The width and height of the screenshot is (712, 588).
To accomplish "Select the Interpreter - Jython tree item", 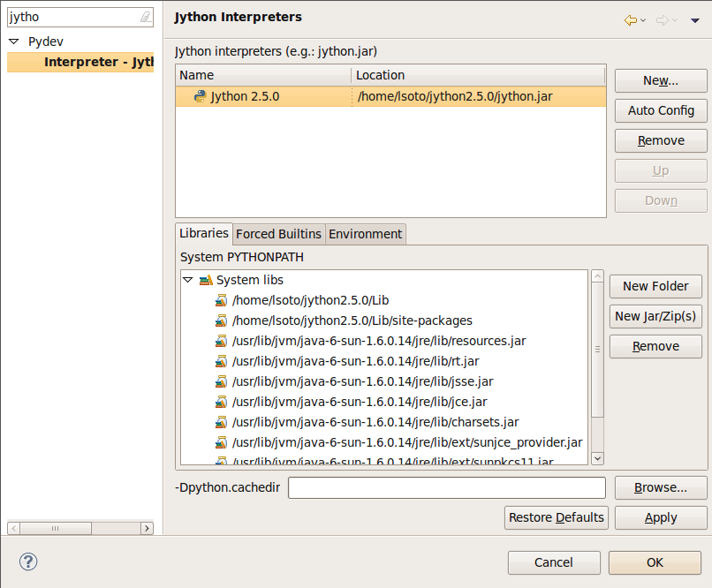I will (98, 62).
